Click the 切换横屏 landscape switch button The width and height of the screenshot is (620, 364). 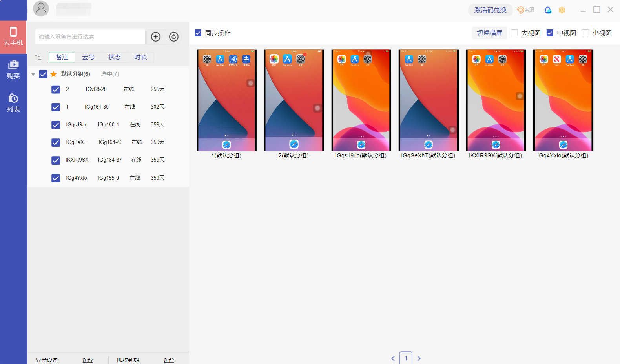(489, 33)
